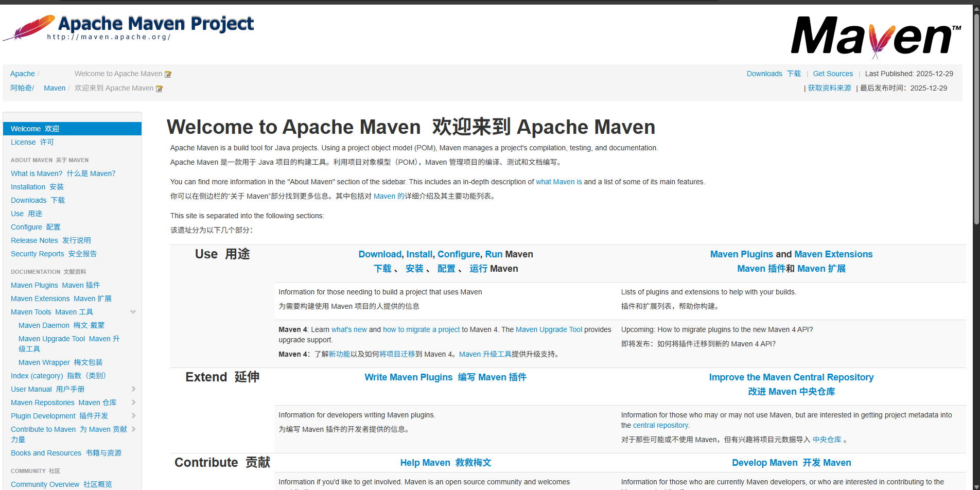The image size is (980, 490).
Task: Open Configure in the sidebar
Action: click(x=36, y=227)
